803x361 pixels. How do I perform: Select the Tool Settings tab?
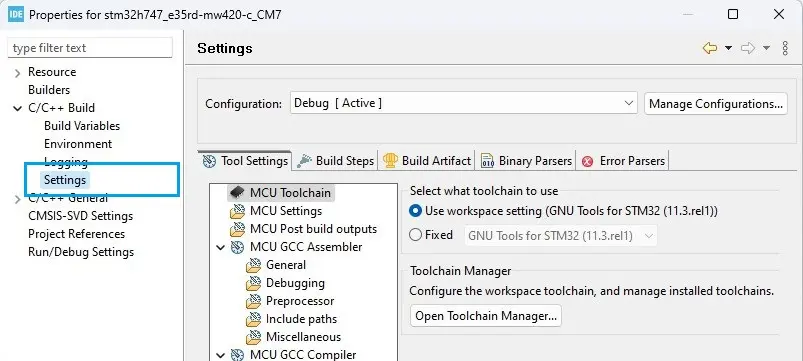point(245,161)
